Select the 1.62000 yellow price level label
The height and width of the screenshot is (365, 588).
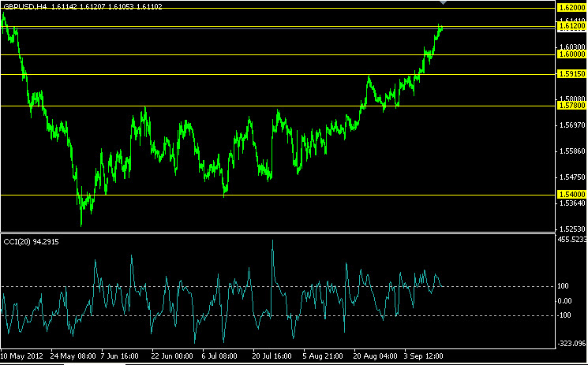click(x=572, y=8)
